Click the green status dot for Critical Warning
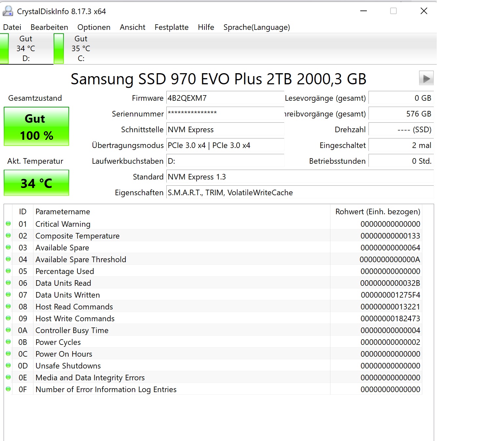The image size is (504, 441). tap(8, 223)
